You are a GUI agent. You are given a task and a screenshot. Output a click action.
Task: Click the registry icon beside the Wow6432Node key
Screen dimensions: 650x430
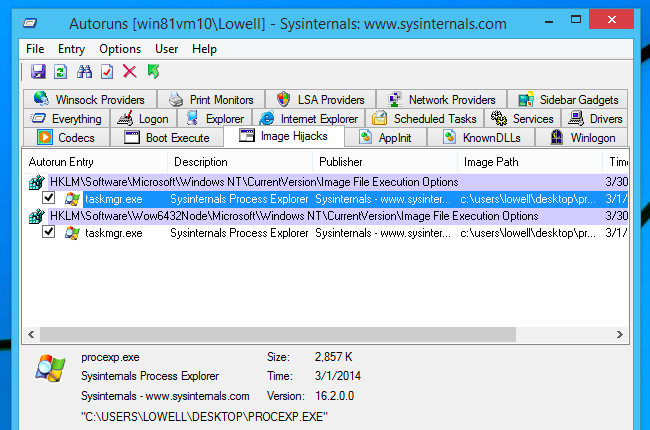pyautogui.click(x=36, y=216)
